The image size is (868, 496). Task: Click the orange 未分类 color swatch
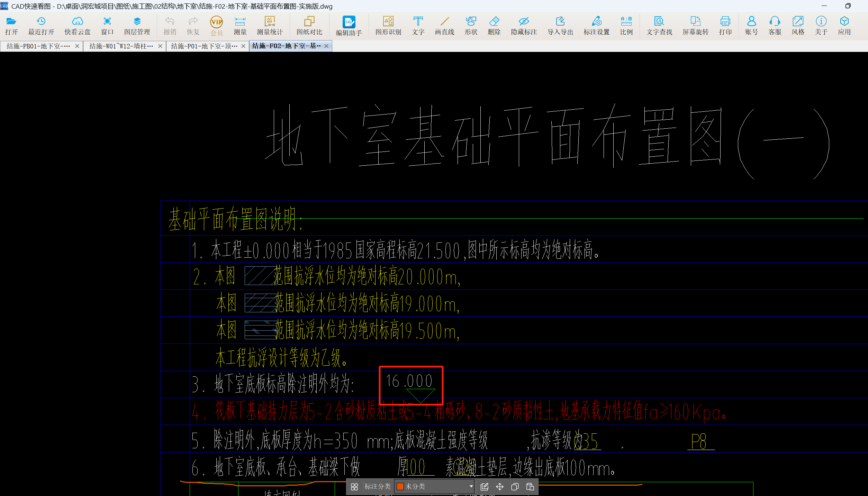click(400, 487)
